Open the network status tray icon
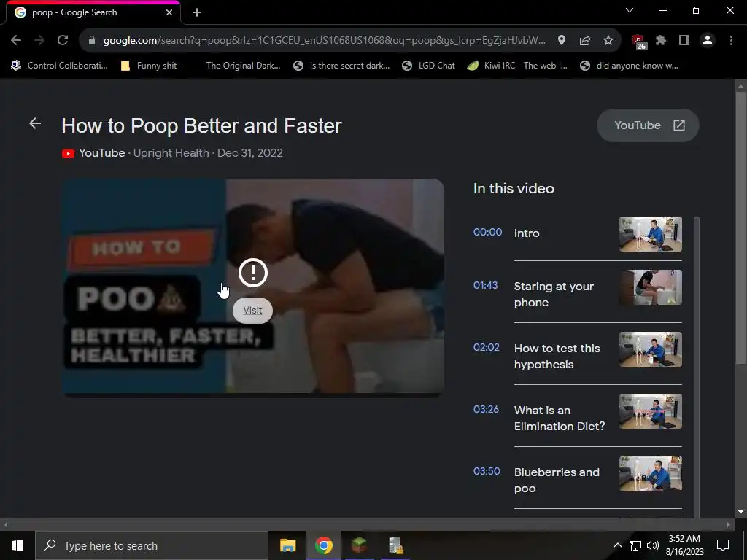The width and height of the screenshot is (747, 560). coord(635,545)
